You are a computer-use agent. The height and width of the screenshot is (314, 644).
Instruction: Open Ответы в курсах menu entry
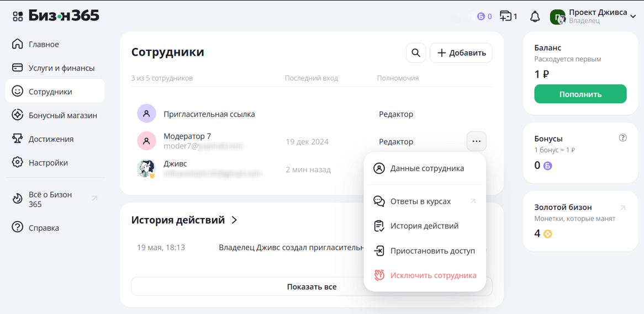coord(420,201)
